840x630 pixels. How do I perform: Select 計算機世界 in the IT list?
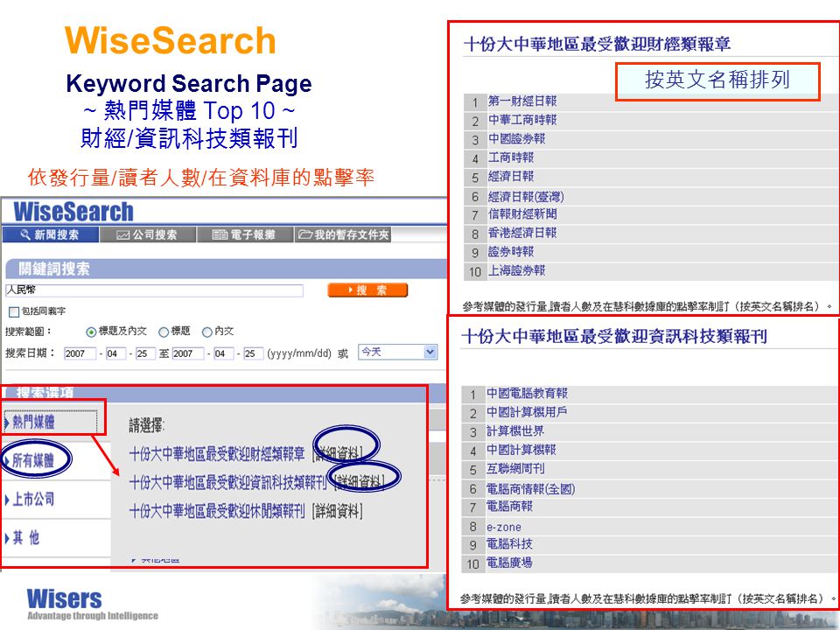(x=514, y=430)
